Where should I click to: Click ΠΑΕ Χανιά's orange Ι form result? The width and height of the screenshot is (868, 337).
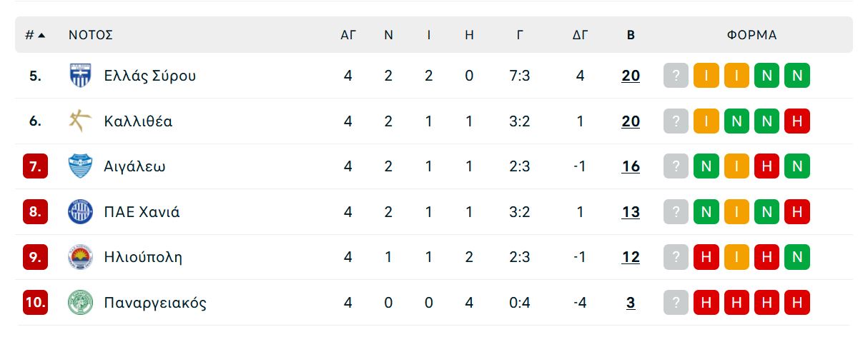coord(736,212)
